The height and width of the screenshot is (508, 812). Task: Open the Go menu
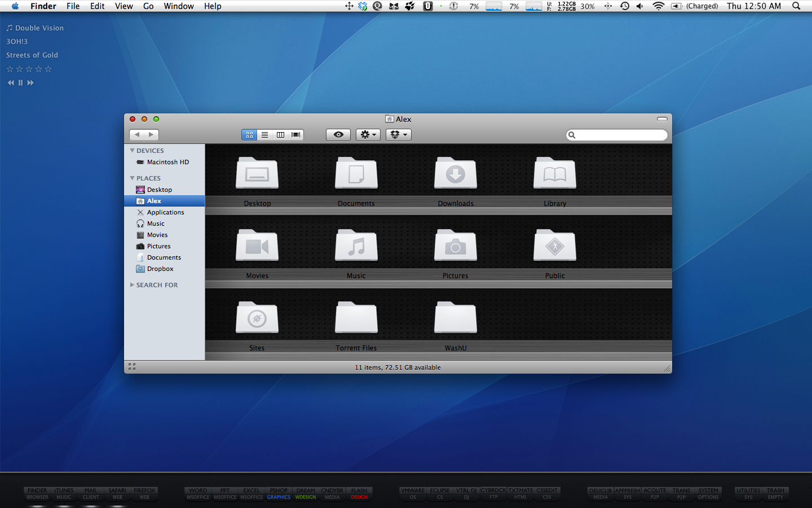148,6
